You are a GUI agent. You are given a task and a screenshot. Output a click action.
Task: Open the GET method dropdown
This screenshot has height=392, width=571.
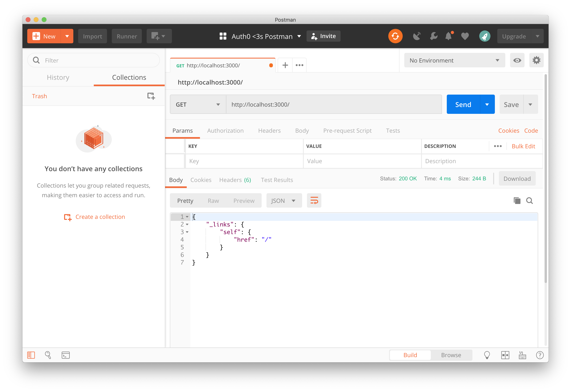[198, 104]
